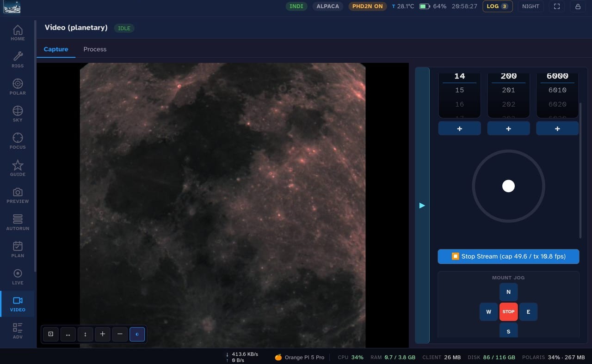Collapse the right panel with the arrow

pyautogui.click(x=422, y=206)
